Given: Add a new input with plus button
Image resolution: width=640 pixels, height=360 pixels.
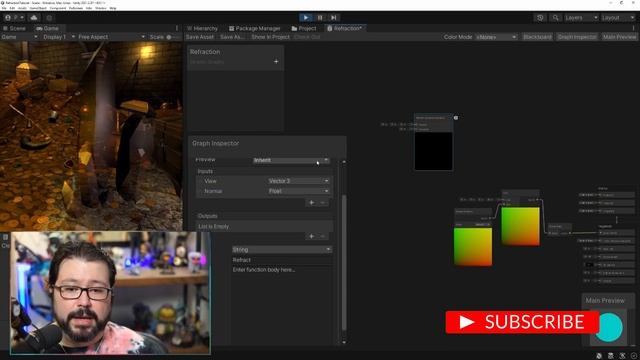Looking at the screenshot, I should tap(311, 202).
